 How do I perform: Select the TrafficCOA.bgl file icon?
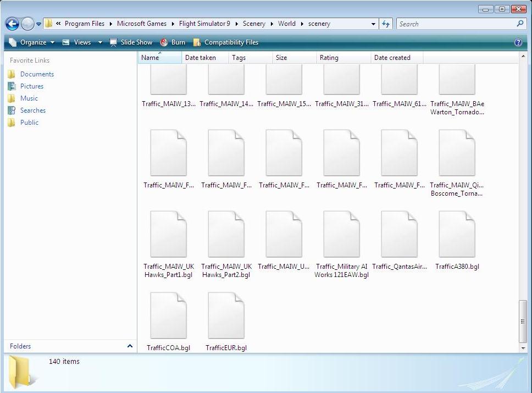168,316
